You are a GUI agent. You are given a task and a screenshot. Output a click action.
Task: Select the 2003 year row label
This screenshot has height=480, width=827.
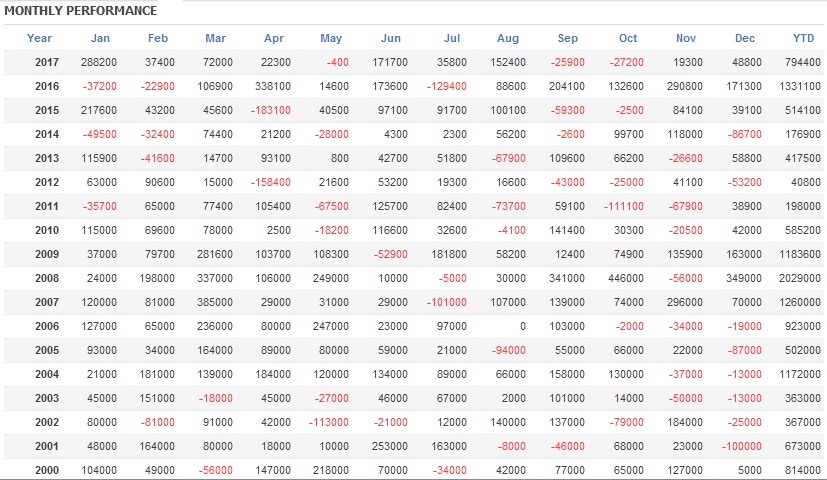[46, 398]
